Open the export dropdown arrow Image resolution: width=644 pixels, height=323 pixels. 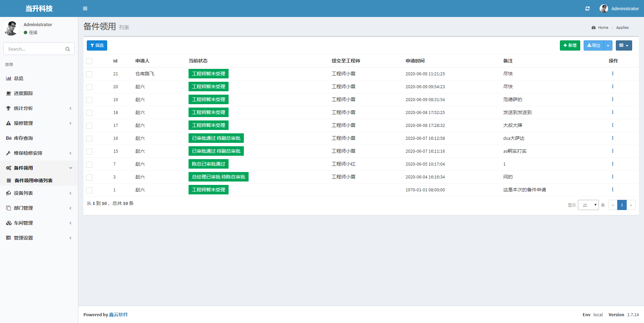point(608,45)
